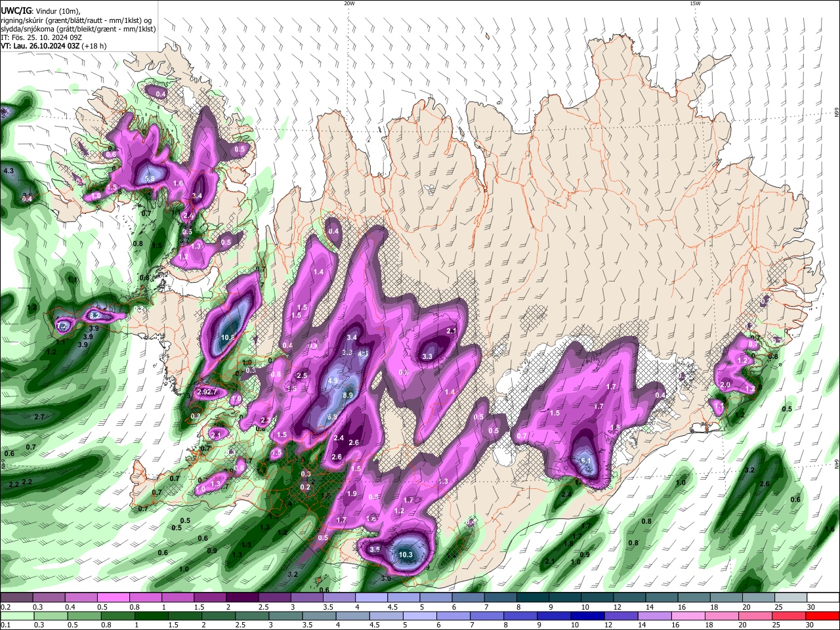Viewport: 840px width, 630px height.
Task: Pick the dark teal snow swatch labeled 8
Action: (x=533, y=598)
